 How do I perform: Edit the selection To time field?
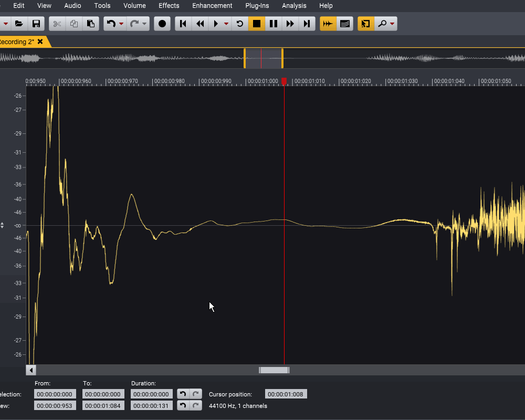[x=103, y=394]
